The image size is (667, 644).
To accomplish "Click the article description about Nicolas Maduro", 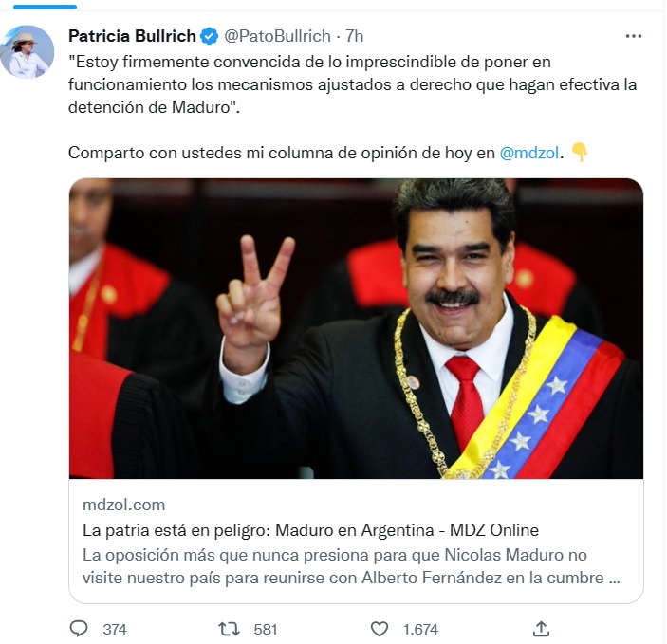I will click(x=351, y=566).
